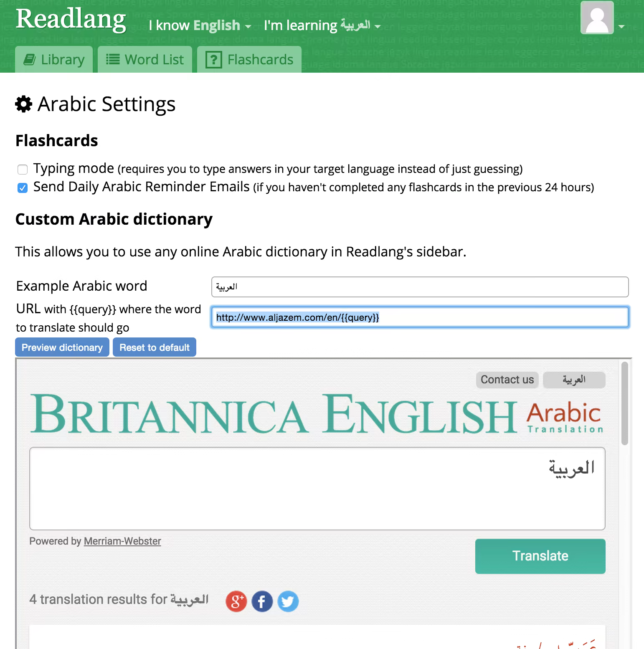Switch to the Word List tab

pyautogui.click(x=145, y=60)
